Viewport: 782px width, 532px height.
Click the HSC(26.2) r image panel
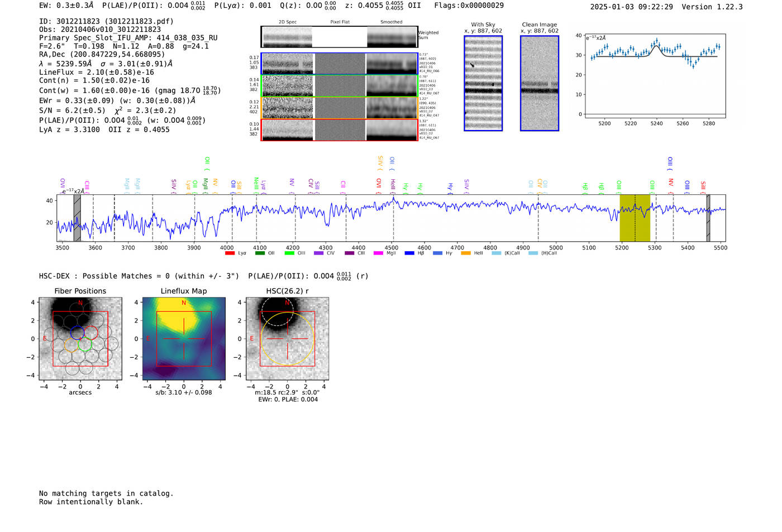(x=287, y=339)
